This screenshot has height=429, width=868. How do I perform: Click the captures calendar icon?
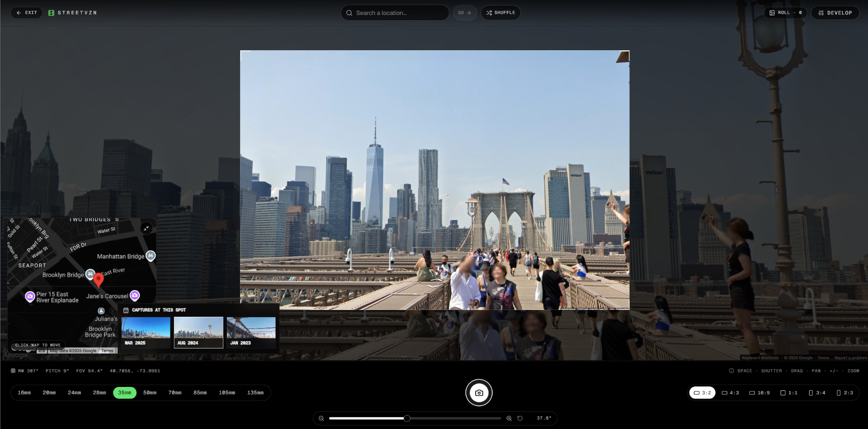(x=126, y=310)
